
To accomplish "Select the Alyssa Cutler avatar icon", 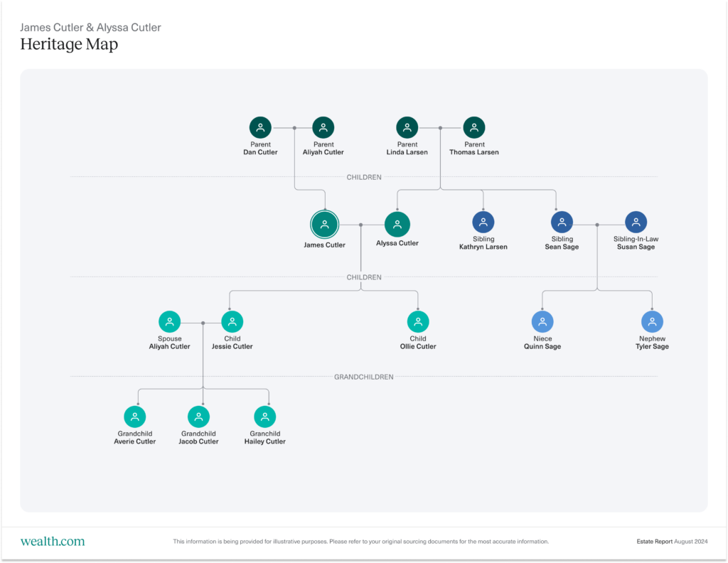I will [397, 223].
